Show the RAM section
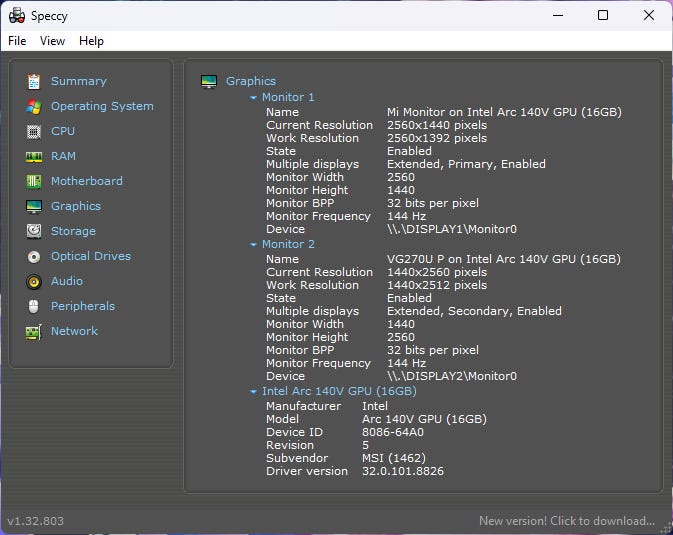Viewport: 673px width, 535px height. pos(63,156)
